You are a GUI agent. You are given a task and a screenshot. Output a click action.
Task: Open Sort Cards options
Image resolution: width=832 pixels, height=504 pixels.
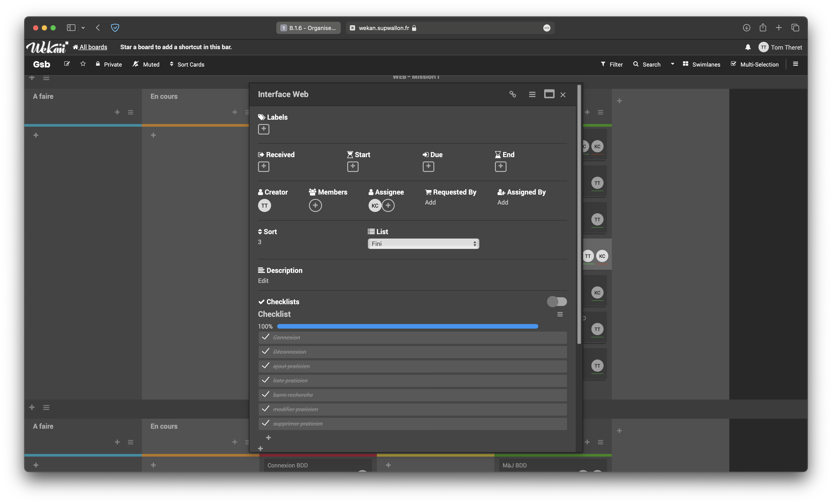(187, 64)
